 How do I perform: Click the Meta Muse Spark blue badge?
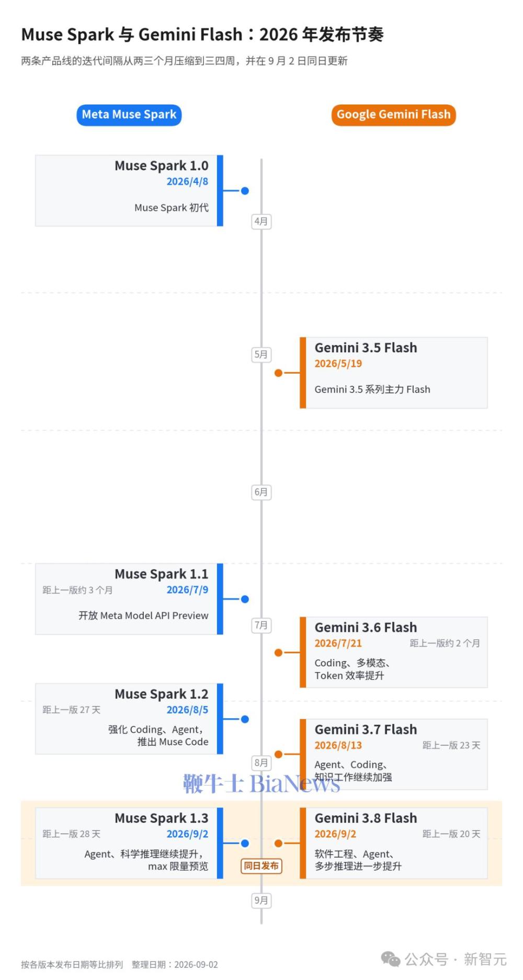click(x=129, y=115)
